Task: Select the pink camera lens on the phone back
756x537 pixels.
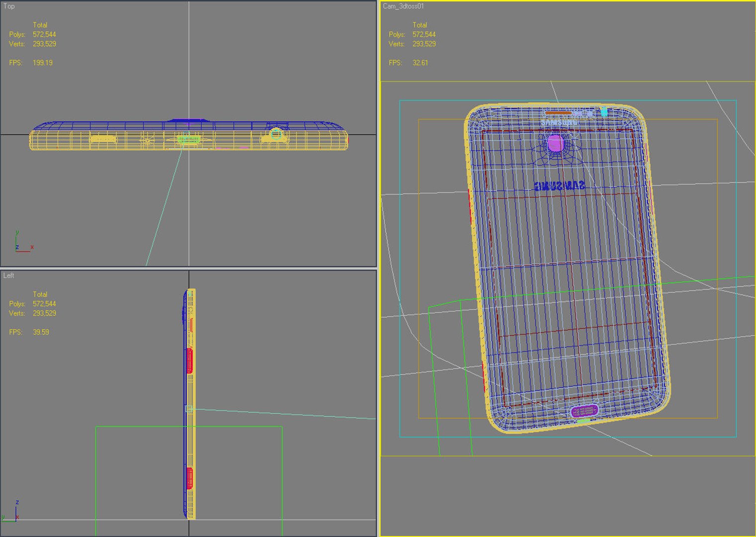Action: (555, 144)
